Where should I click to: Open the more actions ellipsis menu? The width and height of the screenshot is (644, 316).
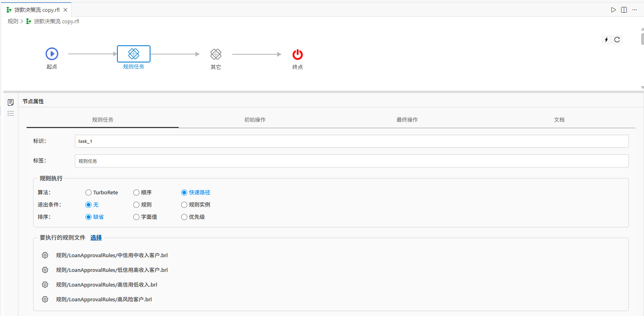pyautogui.click(x=635, y=10)
